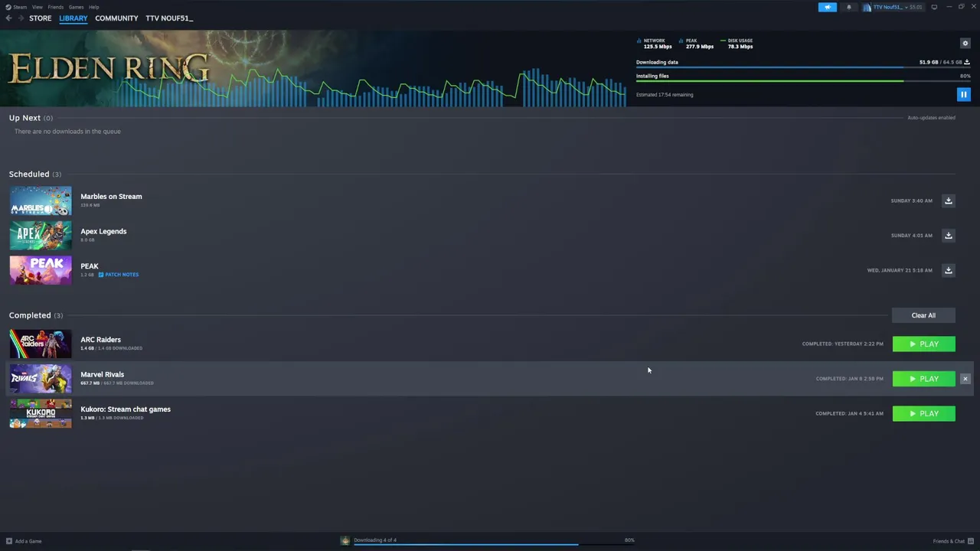Viewport: 980px width, 551px height.
Task: Play Marvel Rivals
Action: (923, 379)
